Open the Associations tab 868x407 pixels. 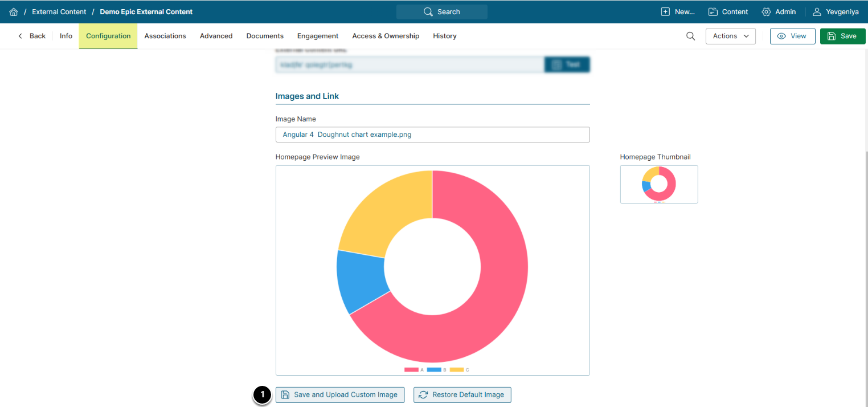[x=165, y=36]
